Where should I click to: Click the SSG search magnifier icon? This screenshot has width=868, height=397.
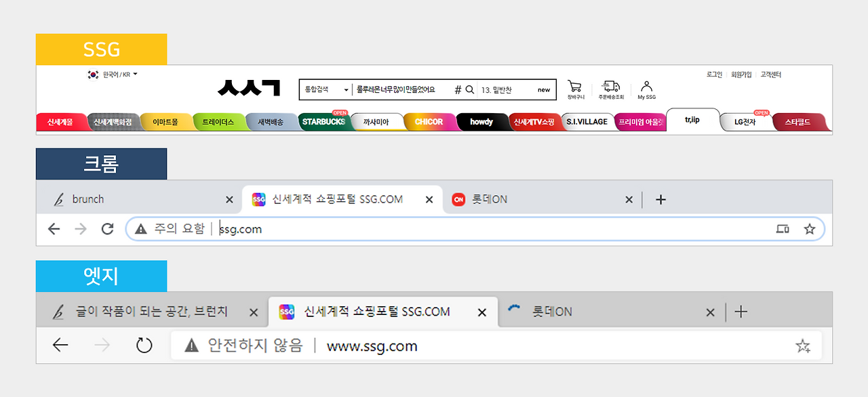point(469,89)
